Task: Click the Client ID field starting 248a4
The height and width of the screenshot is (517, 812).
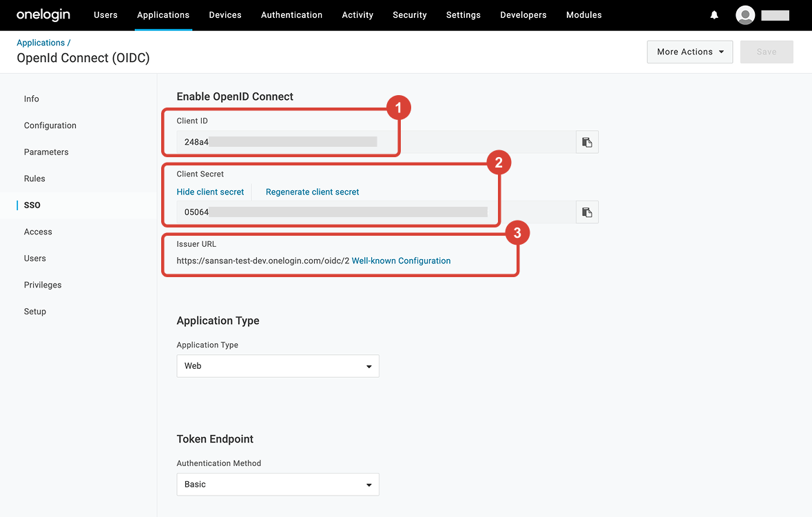Action: [376, 142]
